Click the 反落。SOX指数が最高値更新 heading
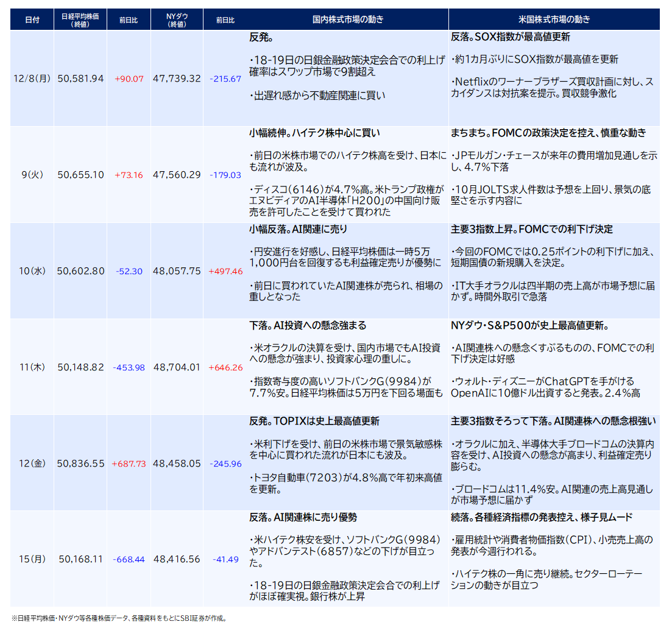The height and width of the screenshot is (628, 672). point(511,37)
